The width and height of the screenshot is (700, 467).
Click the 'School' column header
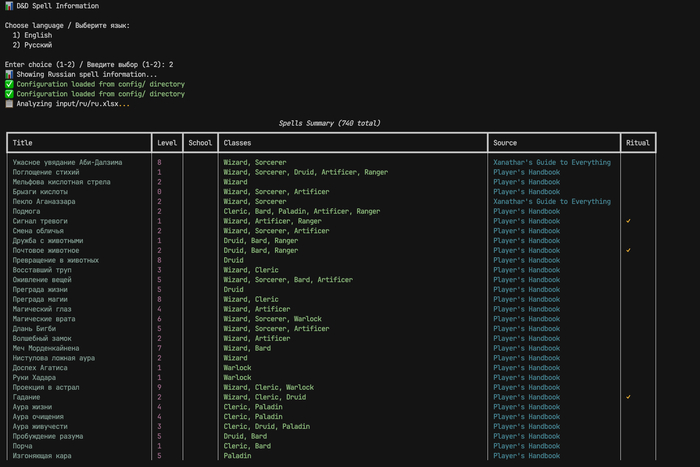point(200,143)
